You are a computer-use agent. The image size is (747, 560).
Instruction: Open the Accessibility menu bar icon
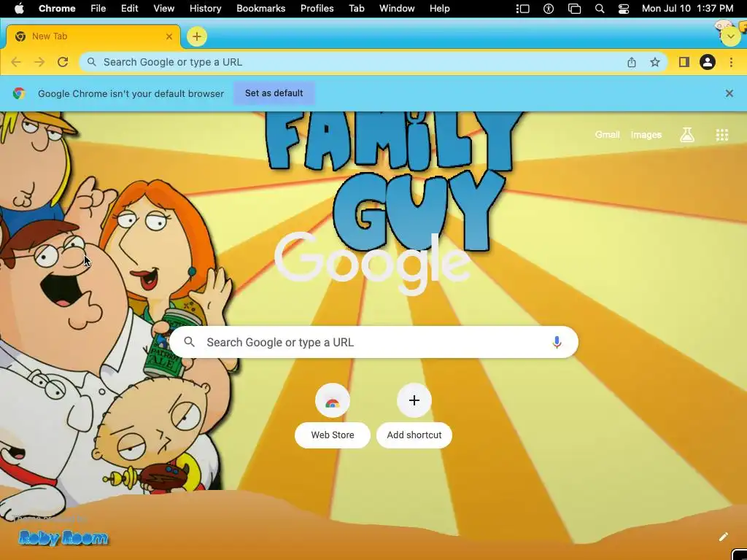tap(549, 9)
